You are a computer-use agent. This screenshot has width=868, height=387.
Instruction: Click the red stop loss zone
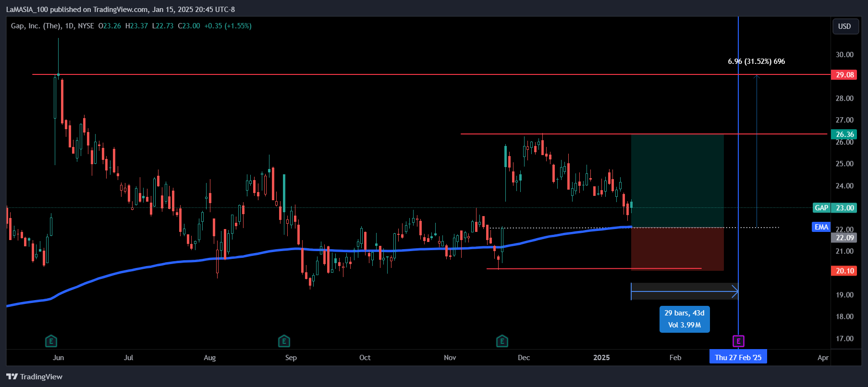[677, 249]
